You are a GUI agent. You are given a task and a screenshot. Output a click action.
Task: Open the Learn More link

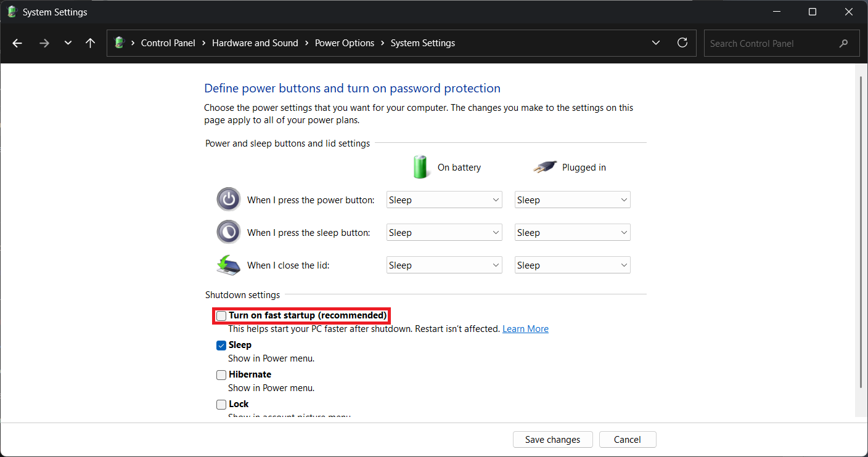tap(525, 329)
